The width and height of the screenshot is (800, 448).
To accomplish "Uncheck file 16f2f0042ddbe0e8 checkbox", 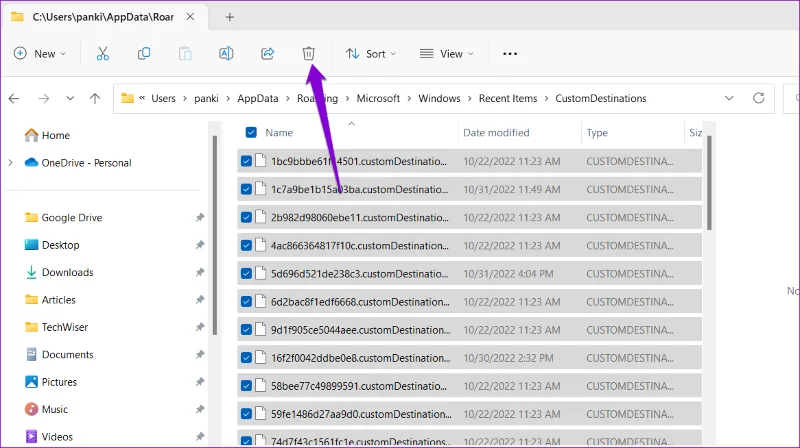I will point(246,358).
